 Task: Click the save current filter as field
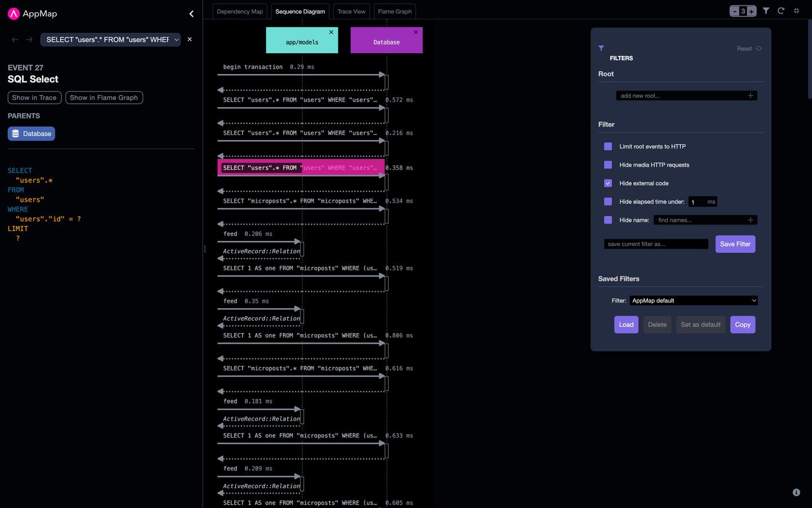point(656,244)
